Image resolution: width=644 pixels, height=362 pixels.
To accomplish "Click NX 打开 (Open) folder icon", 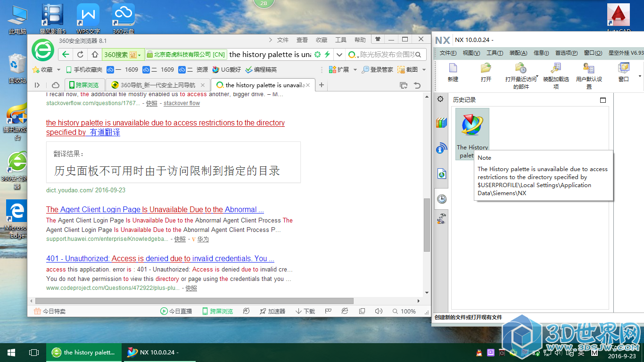I will tap(486, 68).
